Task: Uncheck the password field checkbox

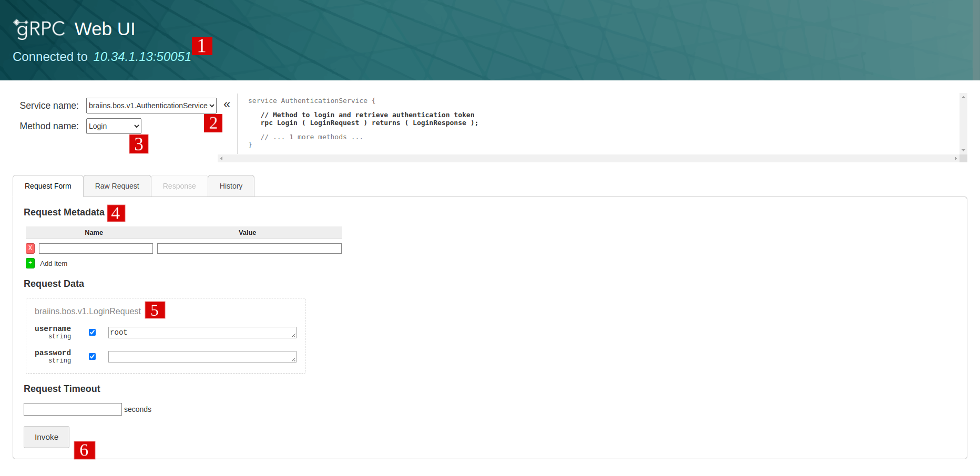Action: click(93, 356)
